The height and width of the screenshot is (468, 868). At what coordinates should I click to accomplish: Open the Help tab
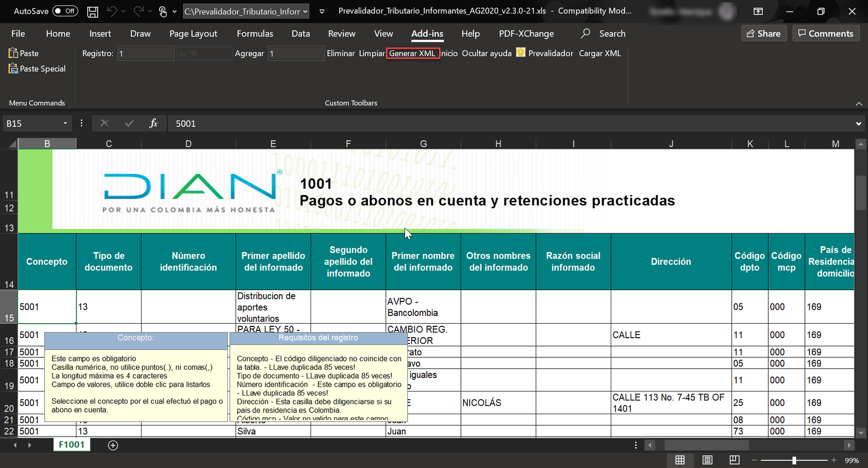471,34
